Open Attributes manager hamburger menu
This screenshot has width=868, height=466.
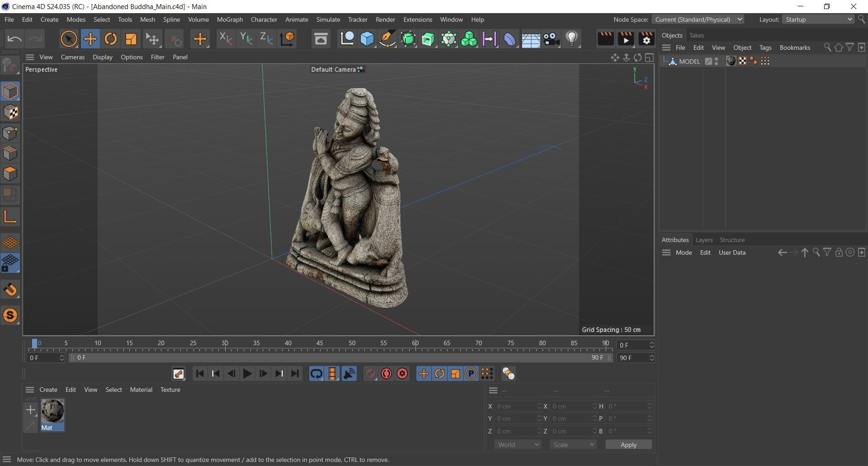(666, 252)
